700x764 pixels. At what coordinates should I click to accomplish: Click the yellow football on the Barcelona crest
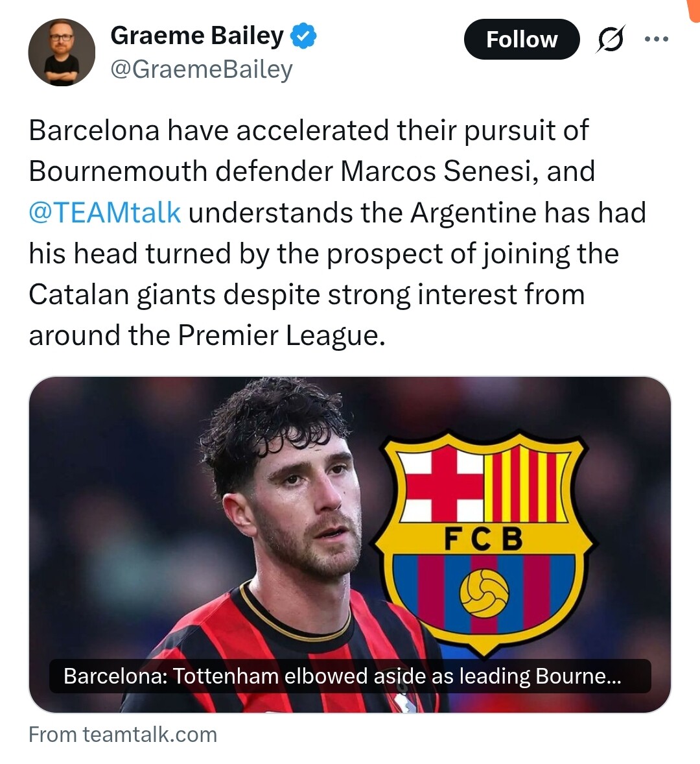tap(484, 593)
